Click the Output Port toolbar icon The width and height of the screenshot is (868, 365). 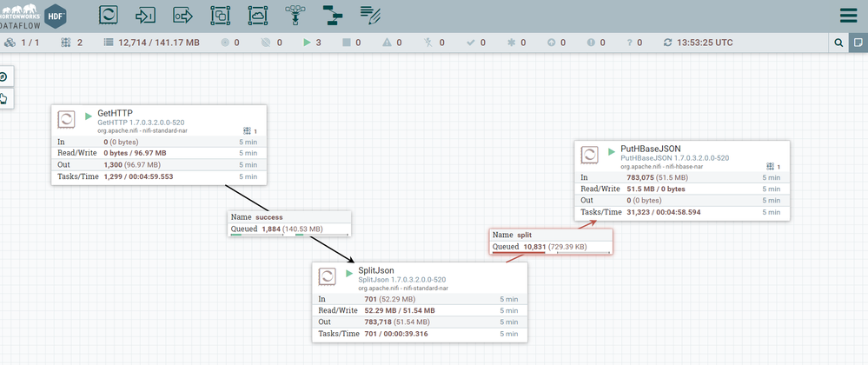click(183, 15)
